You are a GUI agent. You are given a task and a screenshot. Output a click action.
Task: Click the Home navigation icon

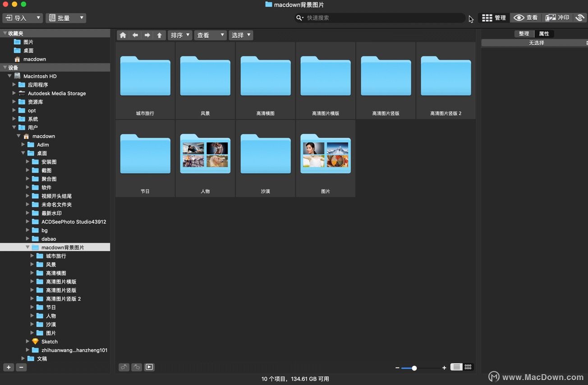coord(123,35)
